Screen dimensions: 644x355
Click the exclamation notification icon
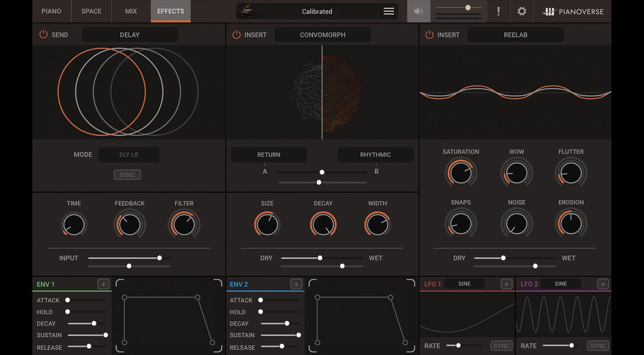point(498,11)
